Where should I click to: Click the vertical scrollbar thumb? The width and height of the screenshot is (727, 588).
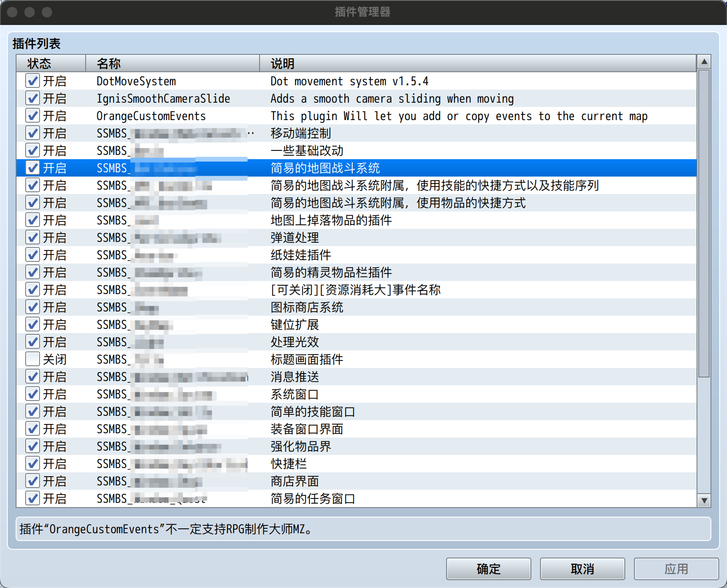(x=704, y=224)
